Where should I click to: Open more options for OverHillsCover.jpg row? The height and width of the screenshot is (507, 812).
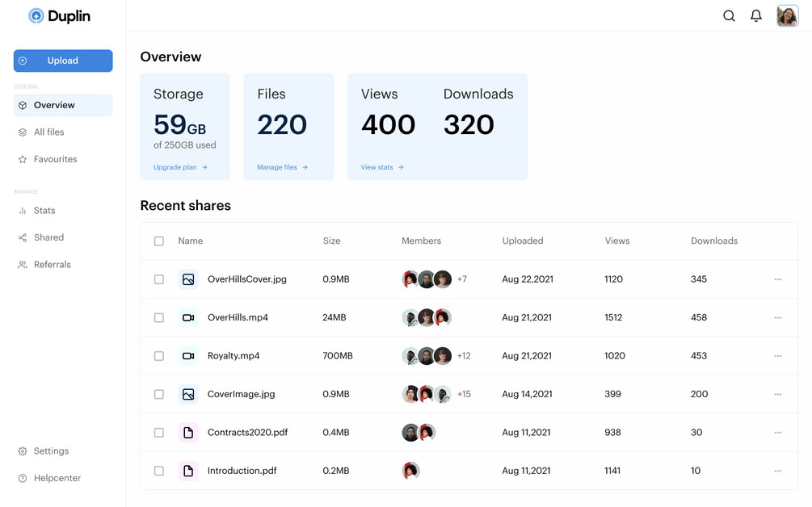pos(778,279)
